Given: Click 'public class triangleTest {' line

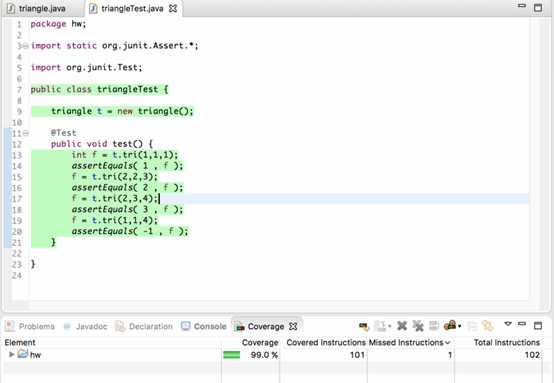Looking at the screenshot, I should coord(99,89).
